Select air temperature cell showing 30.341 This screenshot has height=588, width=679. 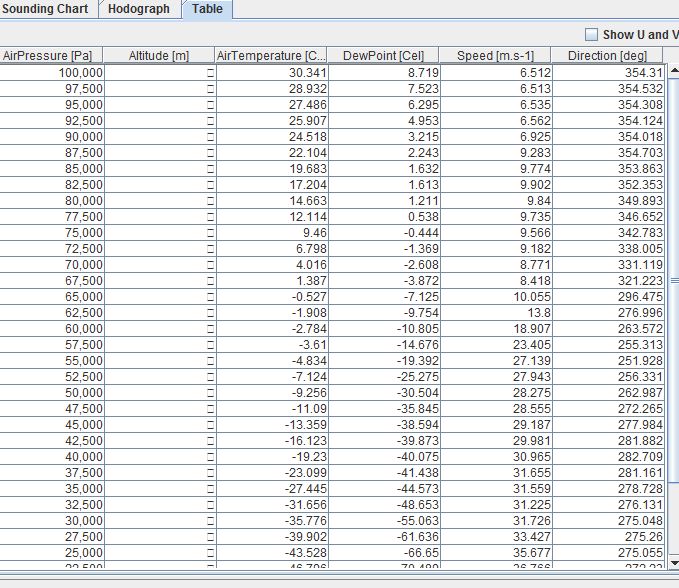click(x=272, y=73)
